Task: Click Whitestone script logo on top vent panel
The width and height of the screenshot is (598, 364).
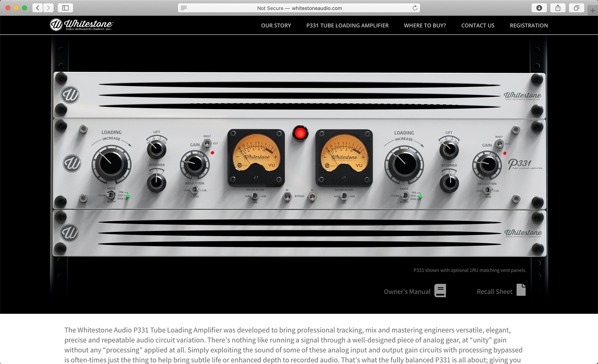Action: [x=522, y=95]
